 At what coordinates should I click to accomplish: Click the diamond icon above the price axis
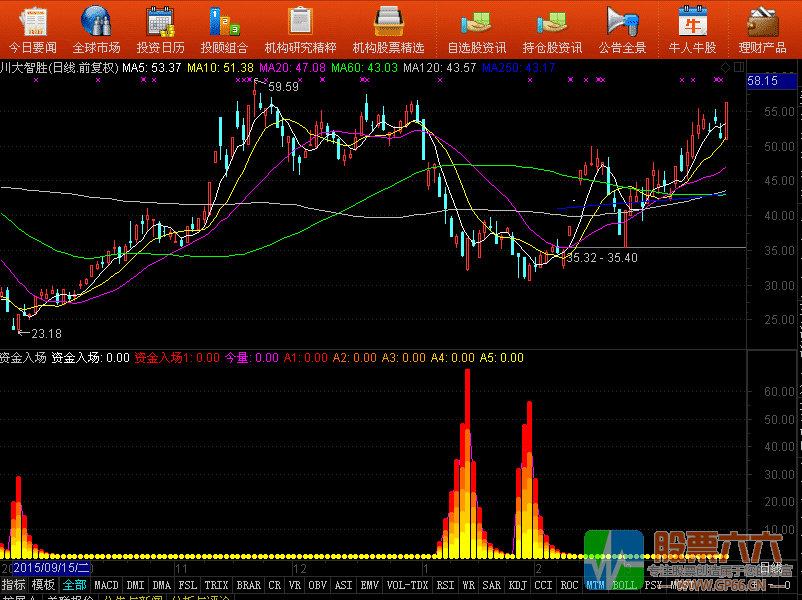click(724, 66)
